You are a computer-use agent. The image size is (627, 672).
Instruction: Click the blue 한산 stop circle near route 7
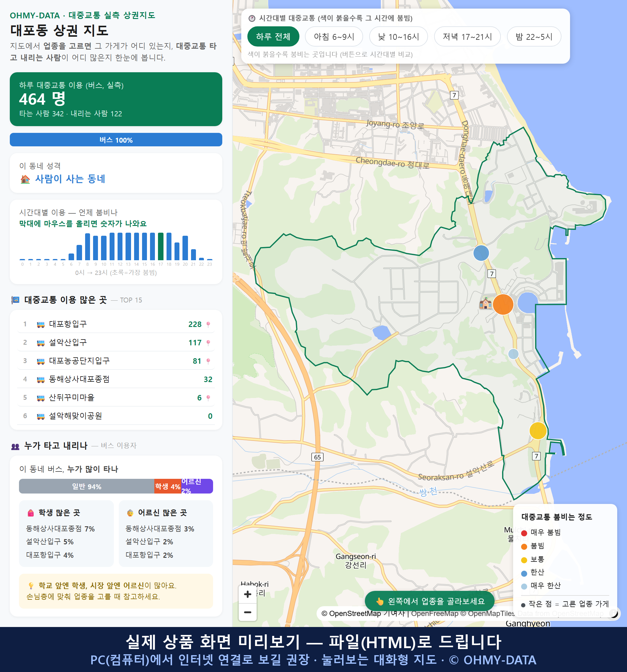[x=481, y=253]
